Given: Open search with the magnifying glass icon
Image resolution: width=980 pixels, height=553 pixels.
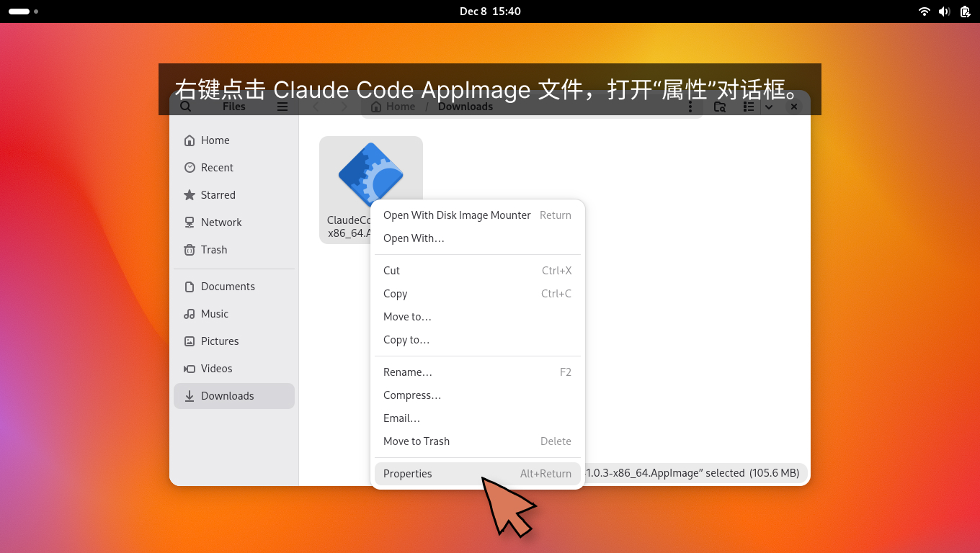Looking at the screenshot, I should (186, 106).
